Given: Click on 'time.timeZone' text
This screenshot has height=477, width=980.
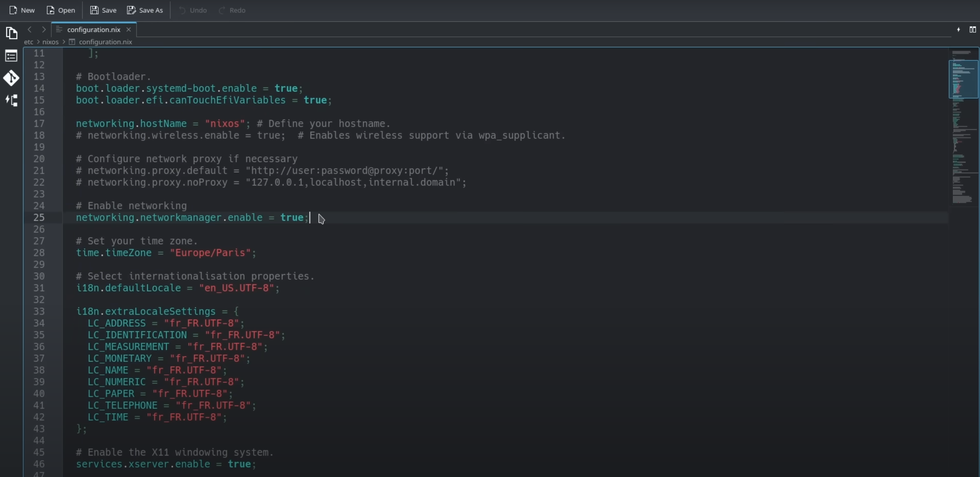Looking at the screenshot, I should (113, 253).
